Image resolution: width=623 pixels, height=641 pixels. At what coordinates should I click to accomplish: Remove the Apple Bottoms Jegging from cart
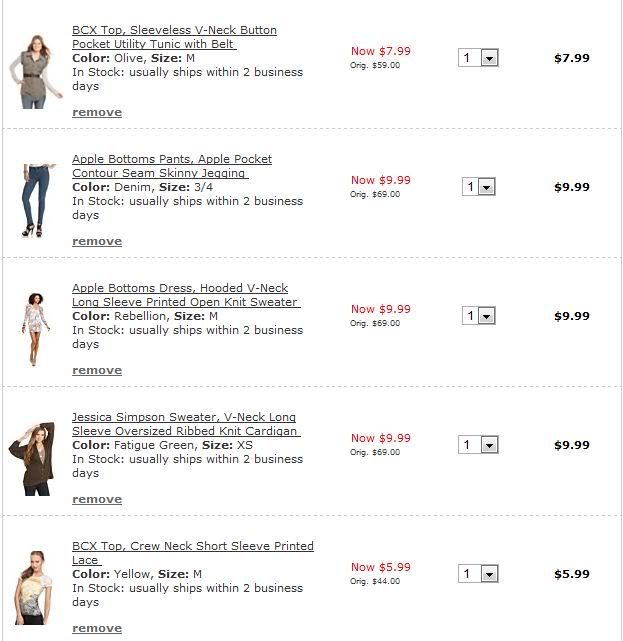(x=97, y=241)
